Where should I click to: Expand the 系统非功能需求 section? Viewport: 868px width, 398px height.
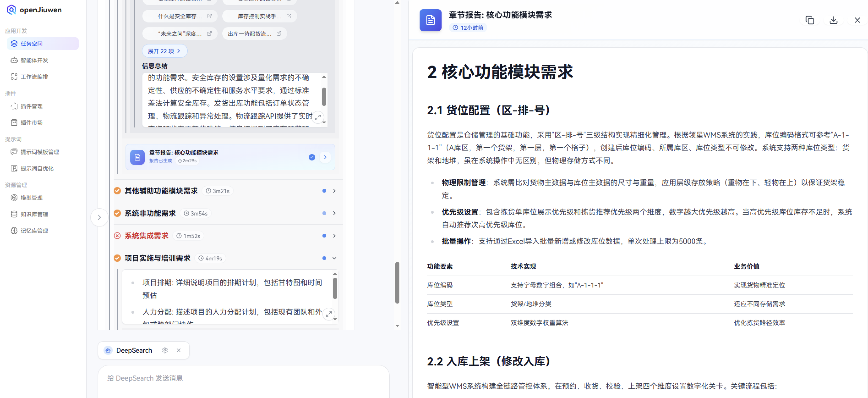(334, 213)
